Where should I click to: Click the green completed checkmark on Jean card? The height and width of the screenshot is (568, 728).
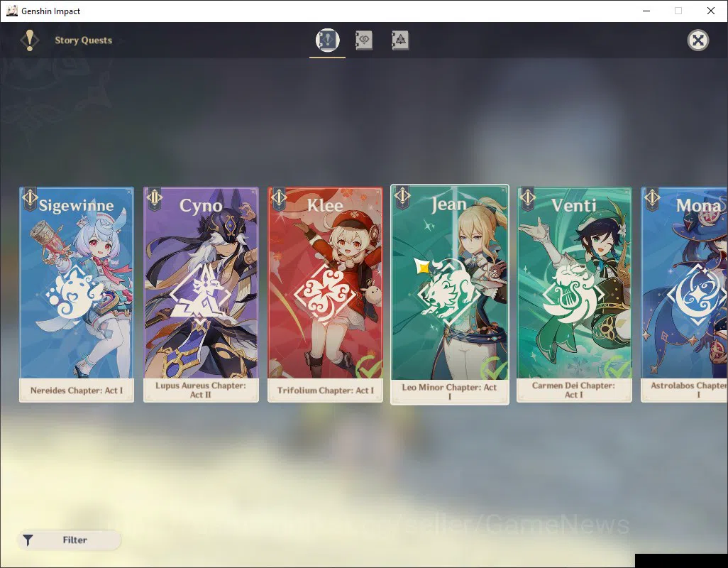[494, 368]
